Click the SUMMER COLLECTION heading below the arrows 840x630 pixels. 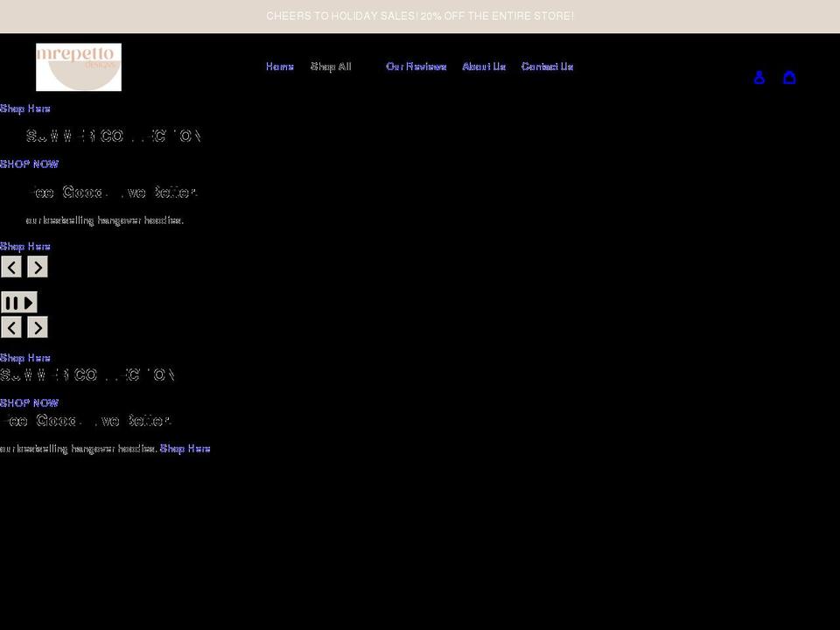(87, 375)
